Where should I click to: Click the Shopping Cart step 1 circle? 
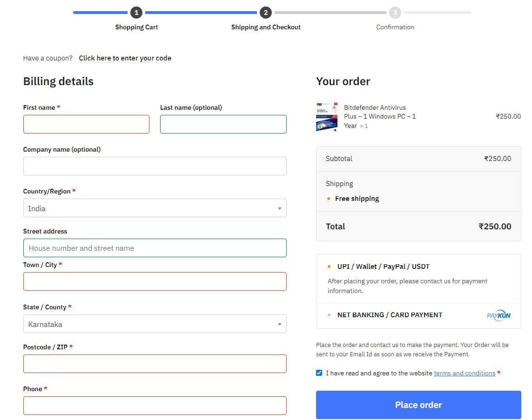click(136, 13)
